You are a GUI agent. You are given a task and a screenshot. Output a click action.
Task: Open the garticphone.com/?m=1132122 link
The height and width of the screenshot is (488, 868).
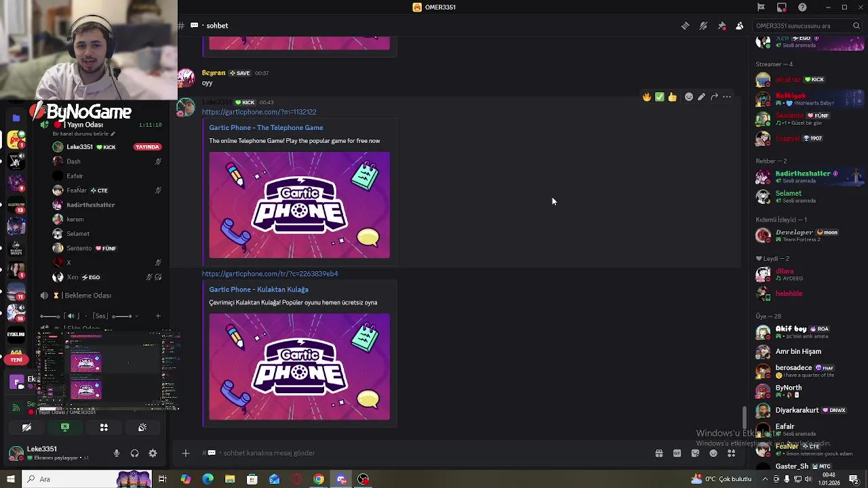click(x=259, y=112)
